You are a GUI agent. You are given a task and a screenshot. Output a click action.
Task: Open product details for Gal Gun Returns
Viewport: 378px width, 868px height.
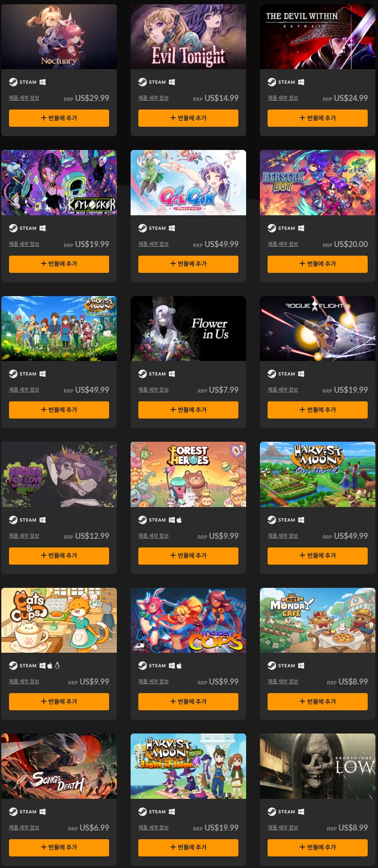click(x=153, y=244)
